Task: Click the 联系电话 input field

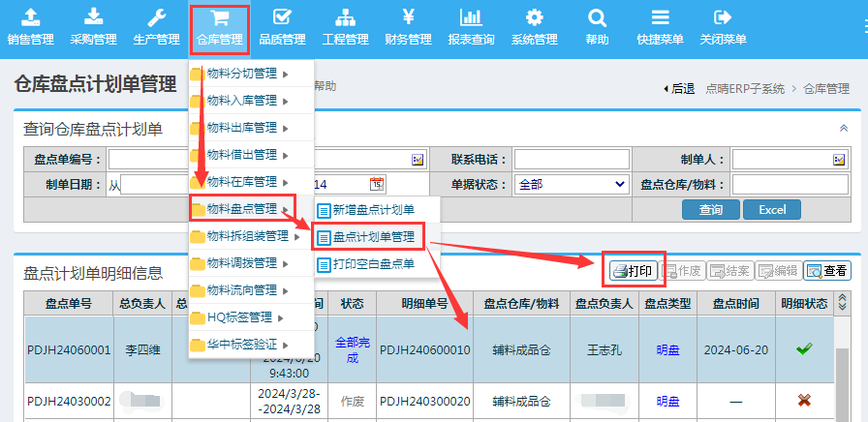Action: pos(571,160)
